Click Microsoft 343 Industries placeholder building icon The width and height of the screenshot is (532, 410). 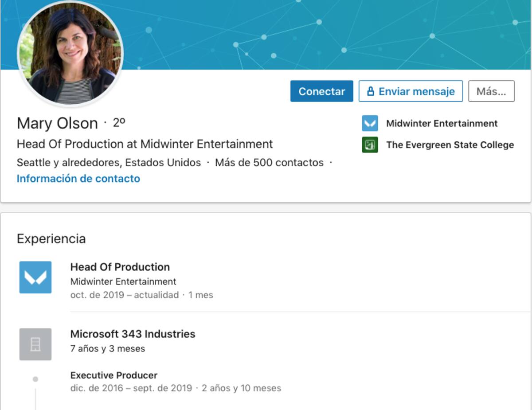pyautogui.click(x=35, y=344)
